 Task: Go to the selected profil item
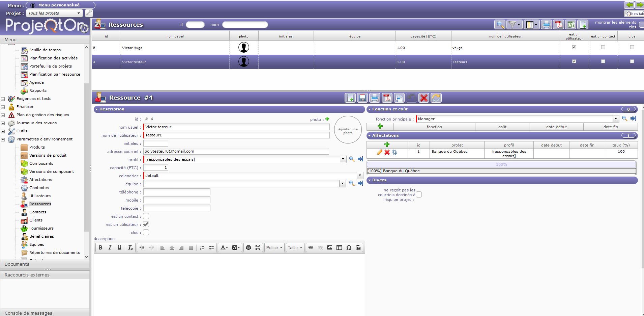[360, 159]
